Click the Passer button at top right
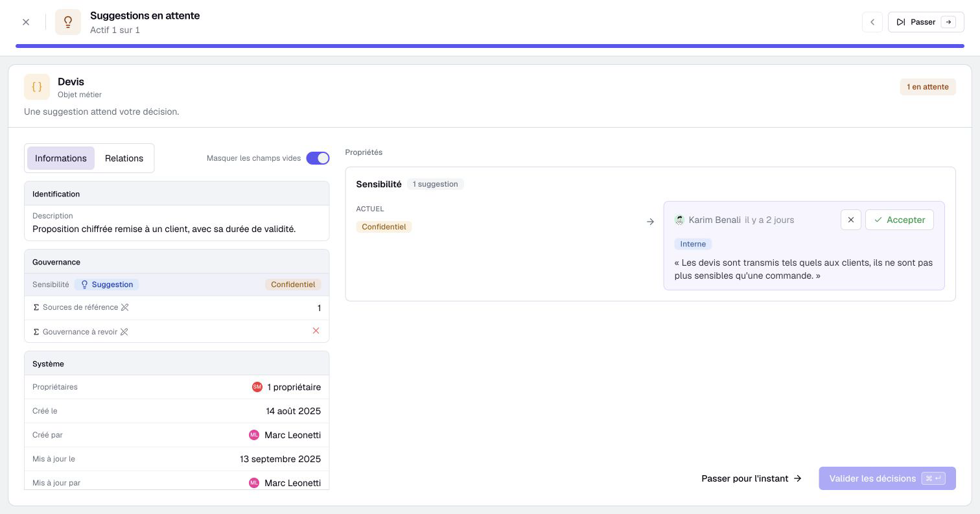The width and height of the screenshot is (980, 514). pyautogui.click(x=926, y=22)
